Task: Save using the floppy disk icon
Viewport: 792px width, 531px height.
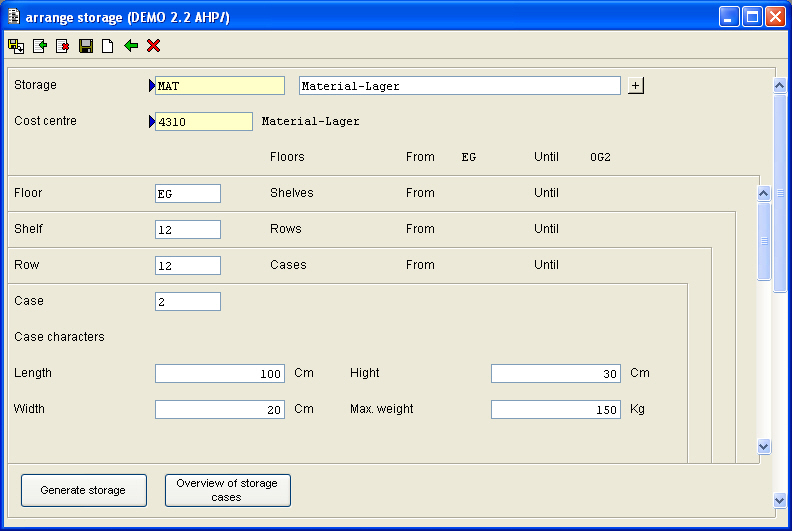Action: [x=86, y=46]
